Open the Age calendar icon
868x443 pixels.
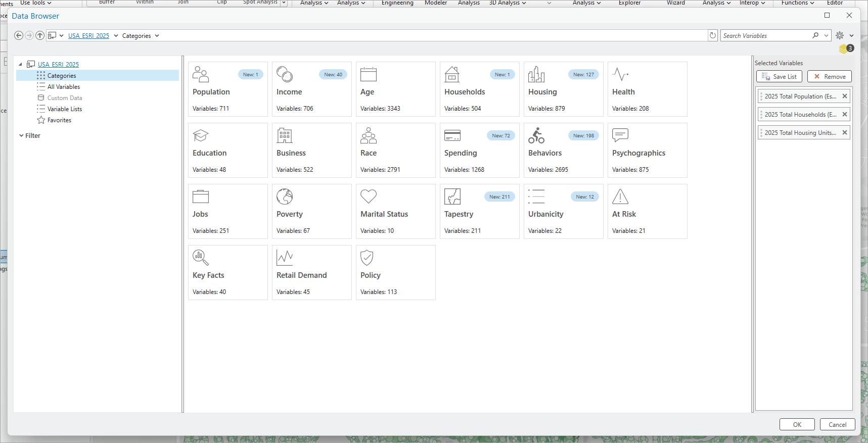(x=369, y=74)
